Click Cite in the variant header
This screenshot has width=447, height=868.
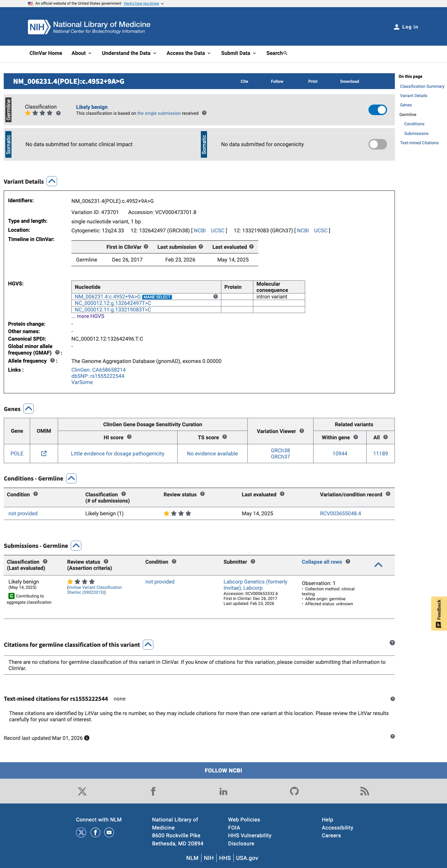pos(244,82)
